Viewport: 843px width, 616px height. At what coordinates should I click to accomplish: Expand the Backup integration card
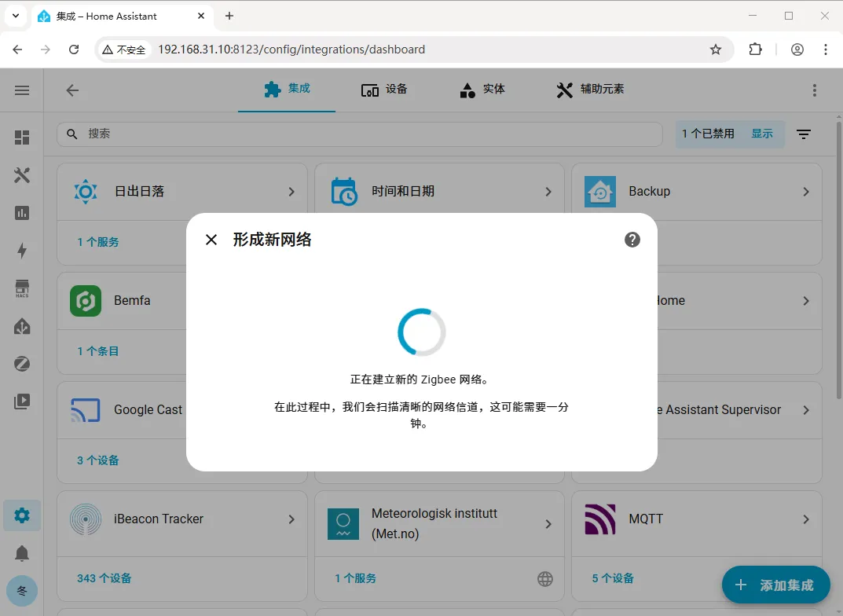(x=805, y=192)
